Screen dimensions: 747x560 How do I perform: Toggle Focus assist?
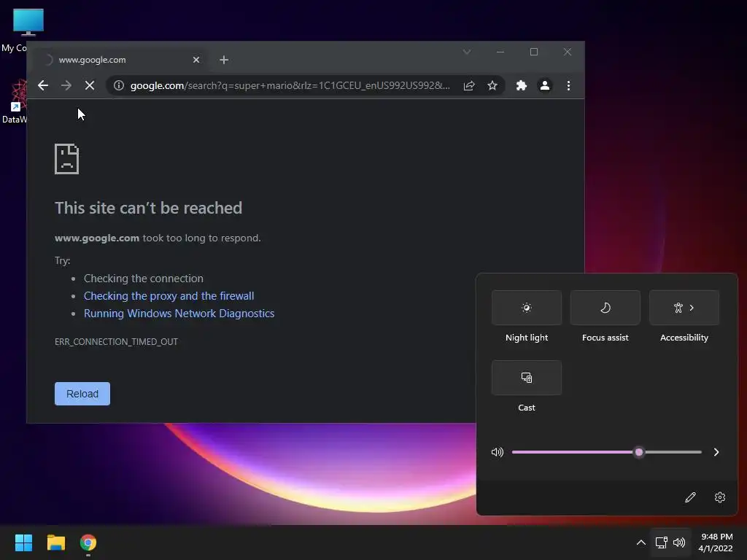[605, 308]
